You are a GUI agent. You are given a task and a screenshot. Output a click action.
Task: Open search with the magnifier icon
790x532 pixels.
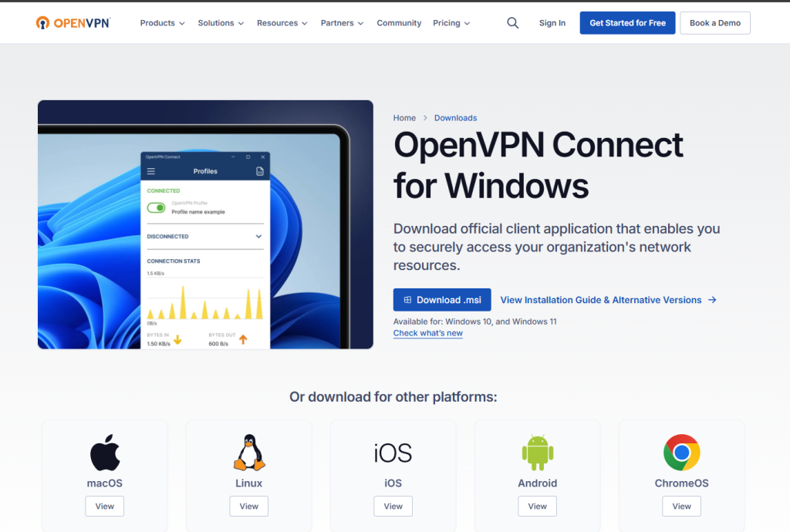point(513,23)
